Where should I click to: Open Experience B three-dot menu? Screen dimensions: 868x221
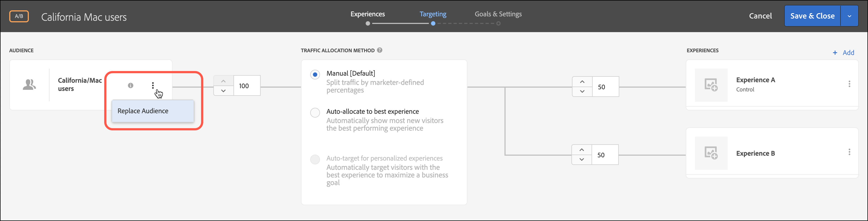pos(849,152)
